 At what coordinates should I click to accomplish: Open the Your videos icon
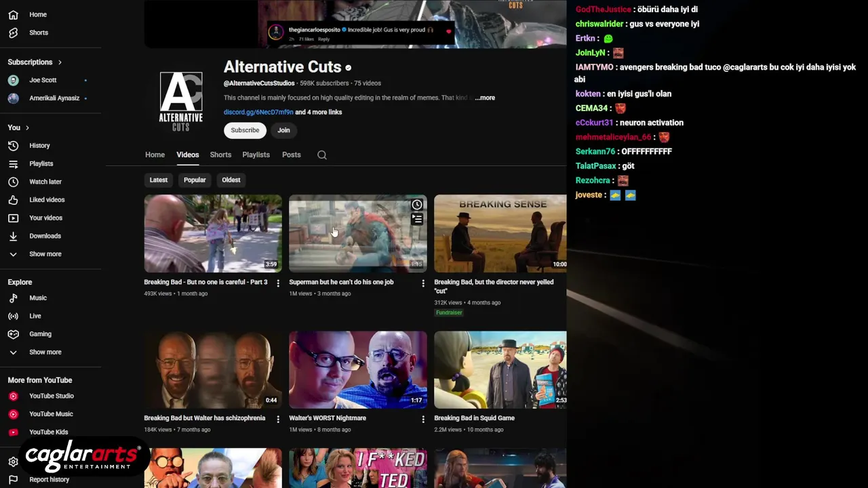click(x=13, y=218)
